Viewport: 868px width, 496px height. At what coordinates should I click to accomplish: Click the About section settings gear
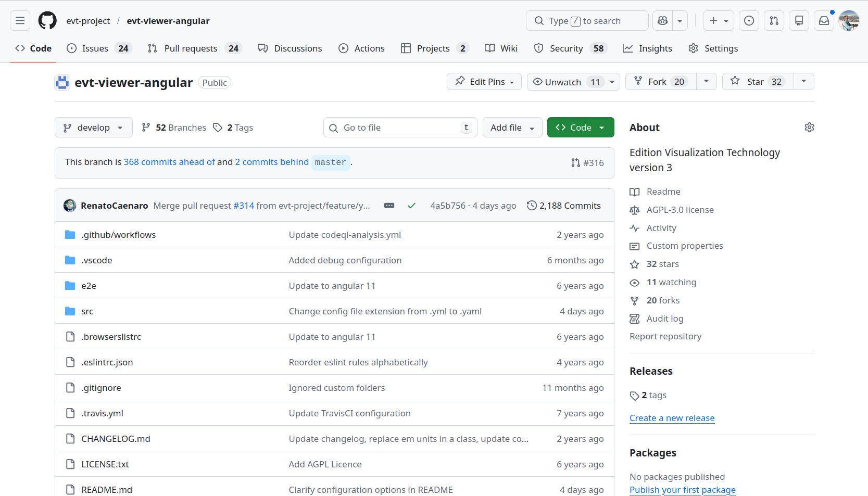point(809,127)
